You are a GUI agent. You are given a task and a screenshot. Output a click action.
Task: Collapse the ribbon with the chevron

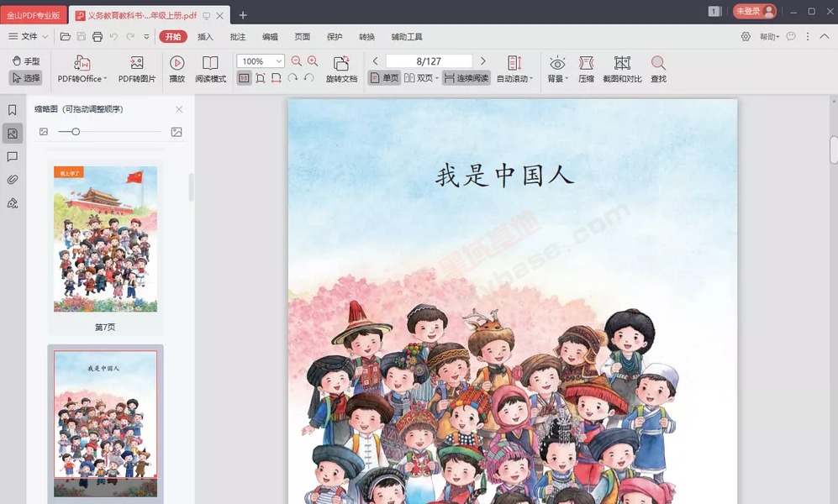[x=825, y=36]
